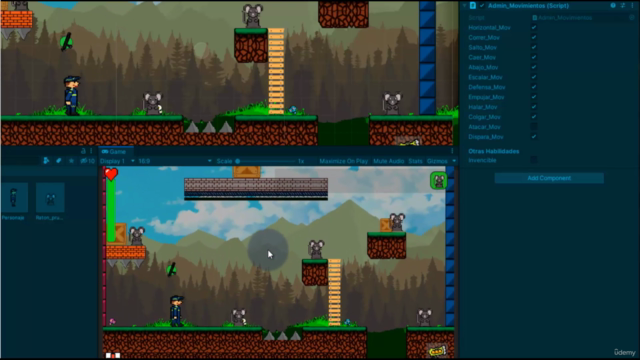Image resolution: width=640 pixels, height=360 pixels.
Task: Select the Personaje prefab thumbnail
Action: [14, 198]
